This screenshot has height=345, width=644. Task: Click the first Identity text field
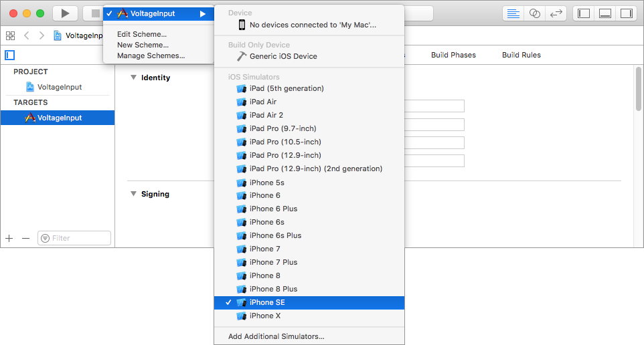point(434,106)
